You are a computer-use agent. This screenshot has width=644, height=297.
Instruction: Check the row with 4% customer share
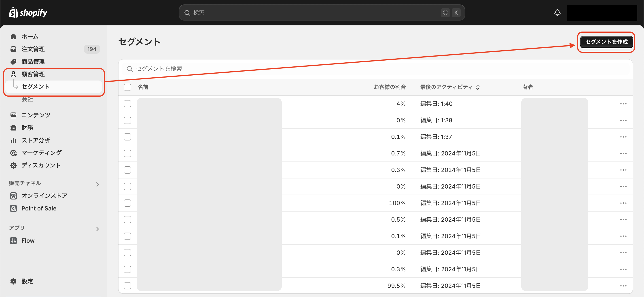click(127, 104)
